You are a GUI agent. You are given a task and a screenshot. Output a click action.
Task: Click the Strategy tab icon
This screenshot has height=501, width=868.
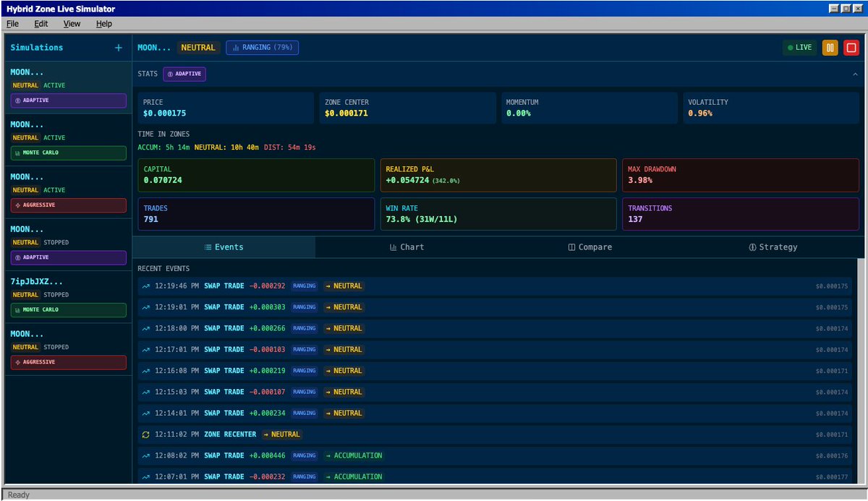(x=752, y=247)
